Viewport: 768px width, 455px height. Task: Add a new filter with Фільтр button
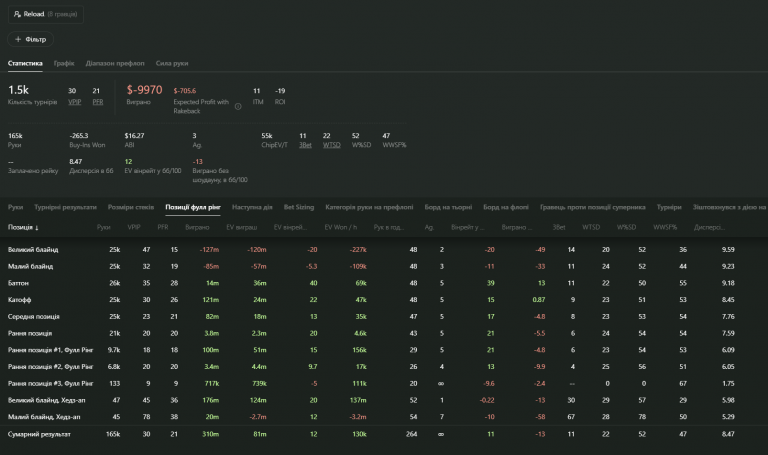[x=30, y=39]
